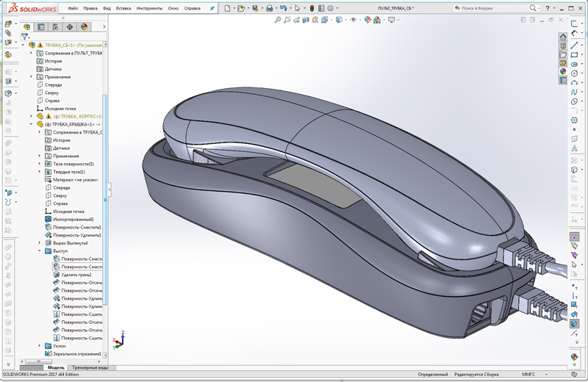
Task: Collapse the ТРУБКА_КРЫШКА<1> component
Action: click(31, 124)
